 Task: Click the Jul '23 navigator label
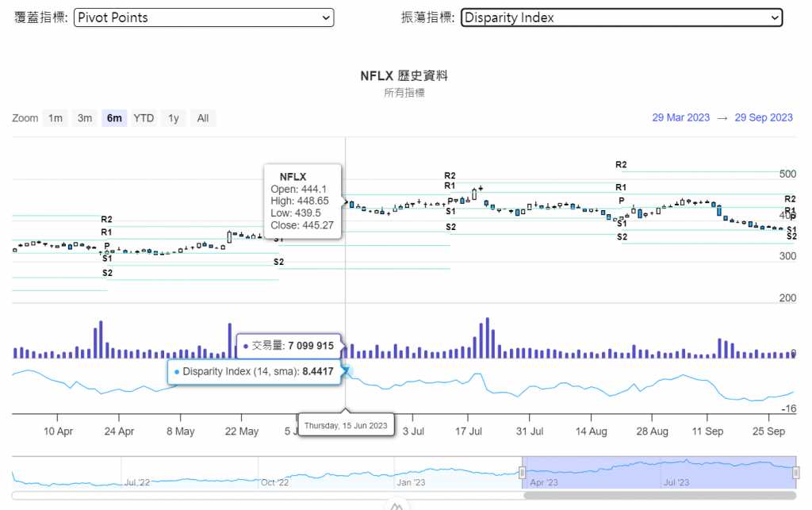tap(676, 482)
